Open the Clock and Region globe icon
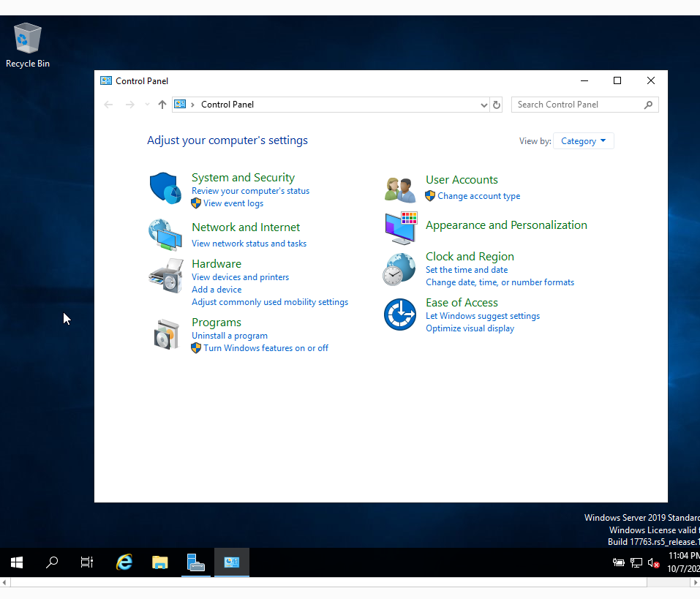Viewport: 700px width, 599px height. click(399, 269)
